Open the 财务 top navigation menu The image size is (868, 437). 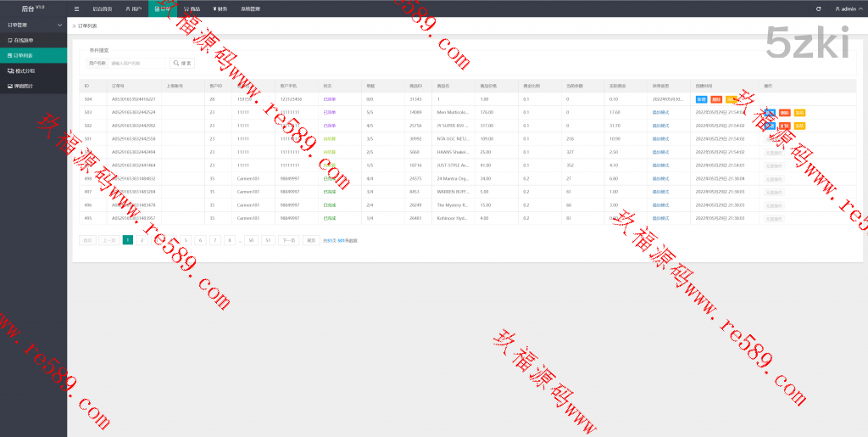click(x=220, y=8)
